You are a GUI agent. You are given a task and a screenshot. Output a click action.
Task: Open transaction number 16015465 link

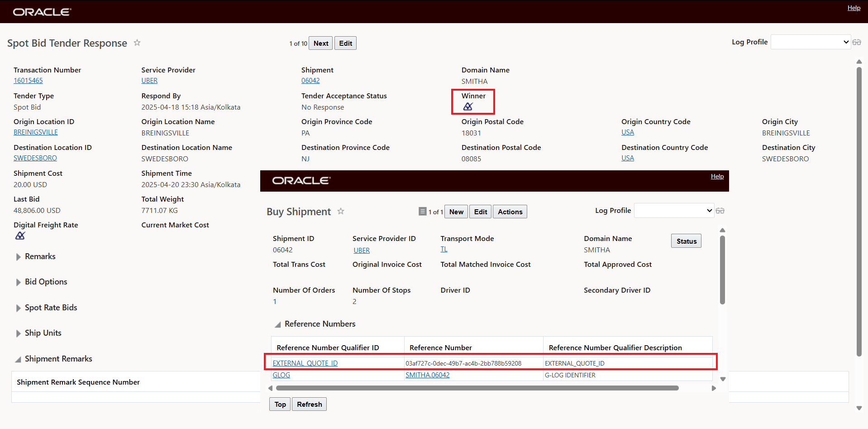click(x=28, y=81)
